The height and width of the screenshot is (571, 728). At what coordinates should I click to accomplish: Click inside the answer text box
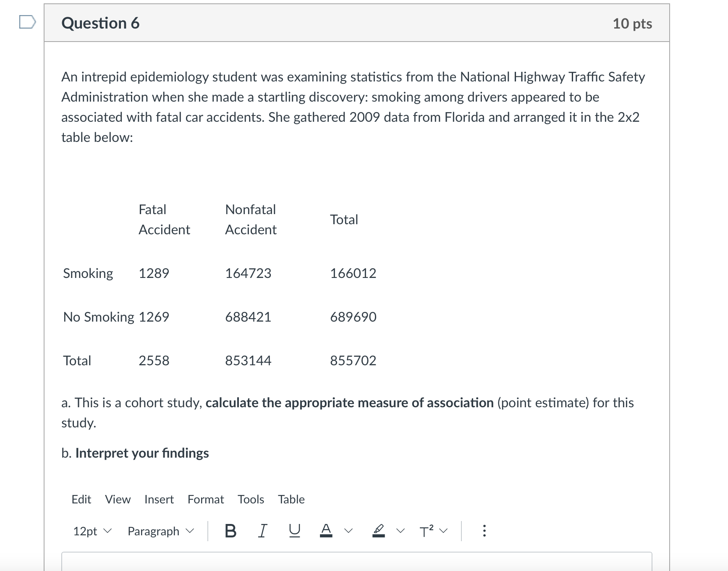(357, 561)
